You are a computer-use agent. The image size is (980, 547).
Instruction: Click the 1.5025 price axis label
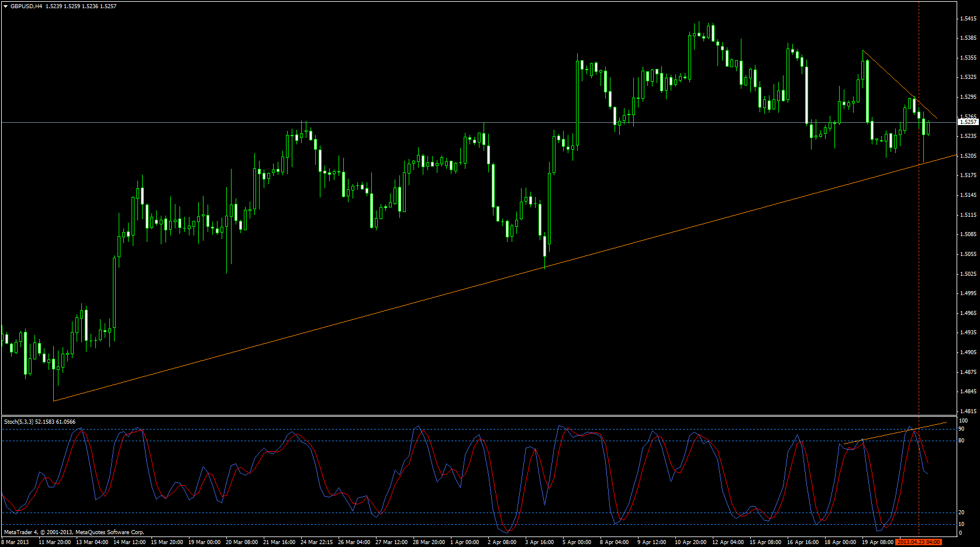tap(968, 274)
